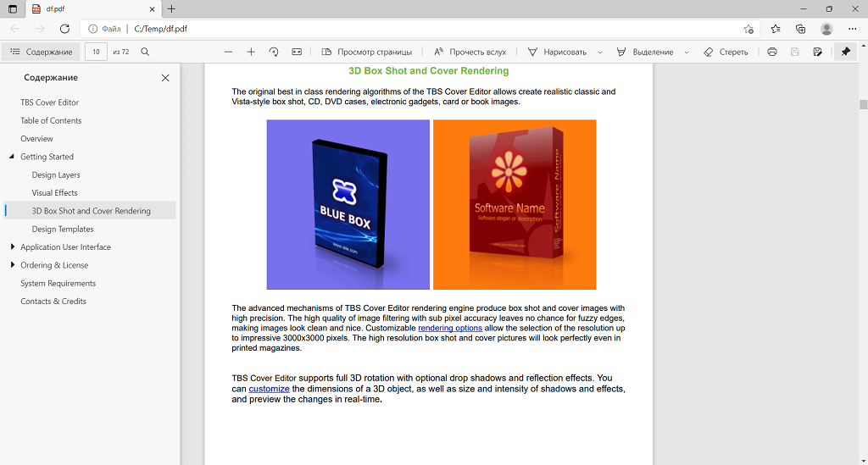
Task: Select 3D Box Shot and Cover Rendering entry
Action: pos(91,211)
